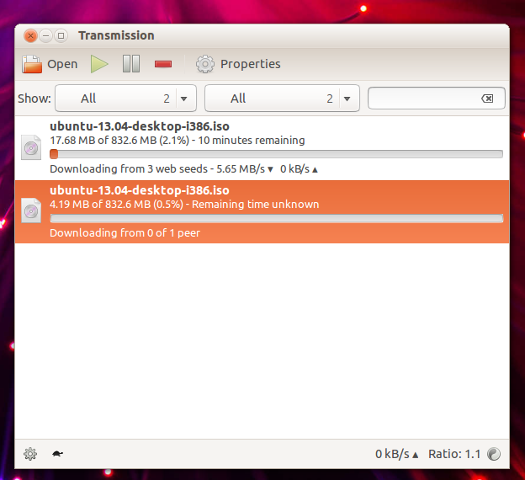Expand the second All tracker filter dropdown

click(282, 98)
